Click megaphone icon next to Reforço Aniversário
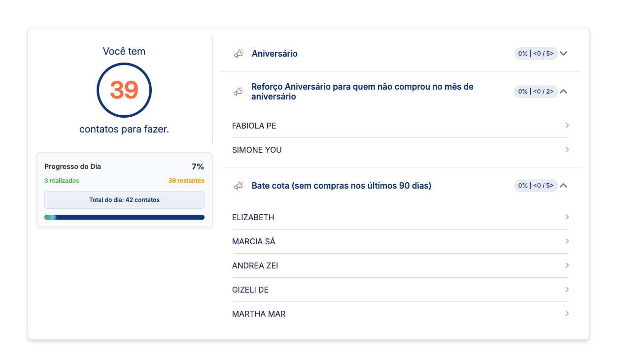The image size is (621, 364). (x=239, y=92)
